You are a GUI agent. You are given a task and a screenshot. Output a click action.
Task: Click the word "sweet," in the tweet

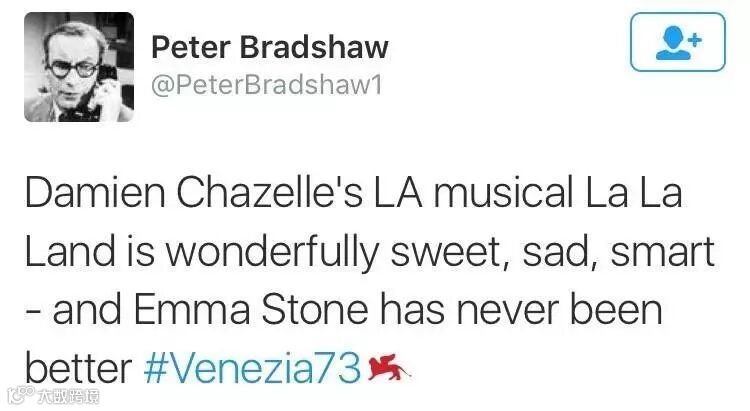click(456, 252)
